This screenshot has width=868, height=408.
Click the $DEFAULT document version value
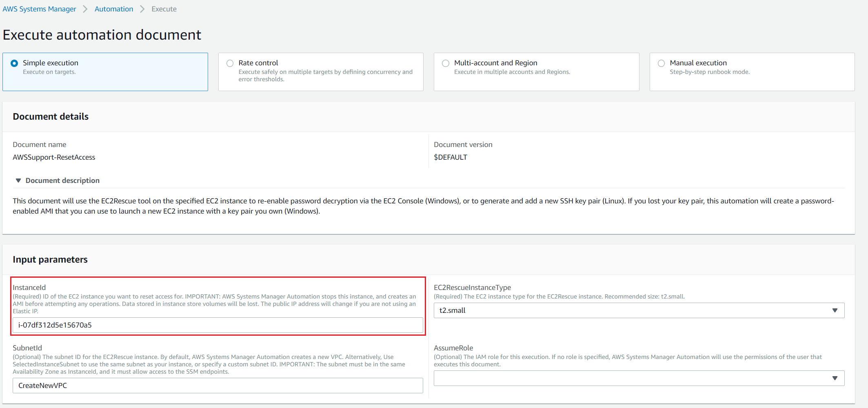click(450, 157)
